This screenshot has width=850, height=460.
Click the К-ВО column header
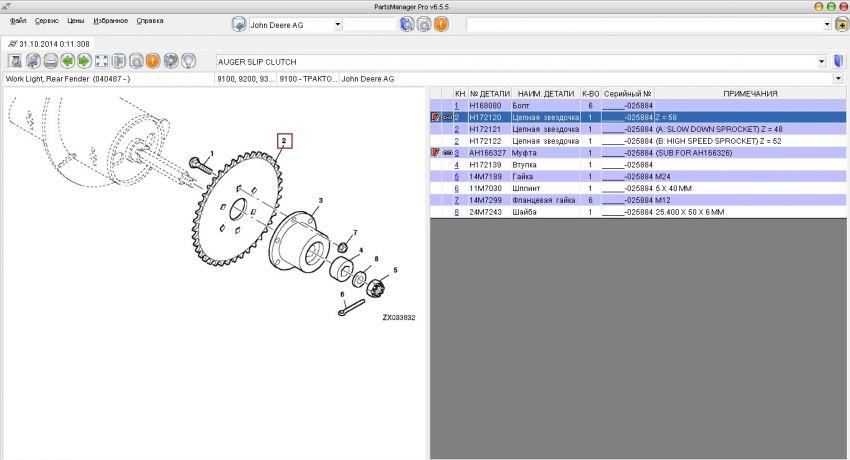[591, 93]
